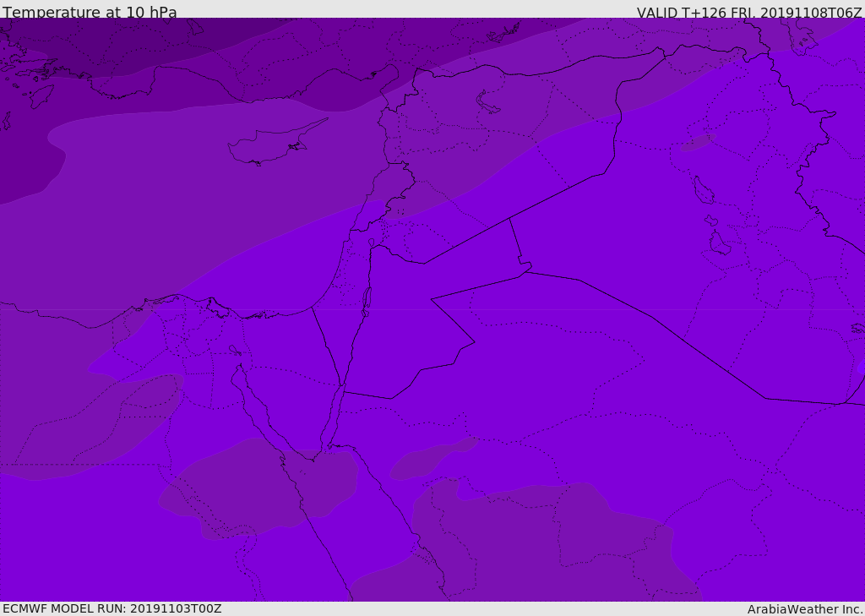Click the 'Temperature at 10 hPa' title text
Image resolution: width=865 pixels, height=616 pixels.
coord(90,12)
